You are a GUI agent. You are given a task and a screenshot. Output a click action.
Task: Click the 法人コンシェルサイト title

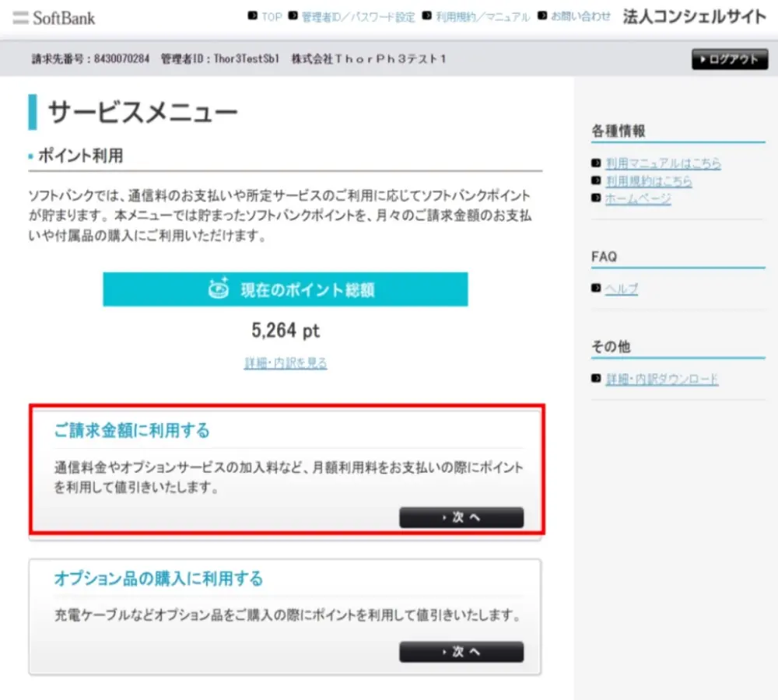[695, 17]
